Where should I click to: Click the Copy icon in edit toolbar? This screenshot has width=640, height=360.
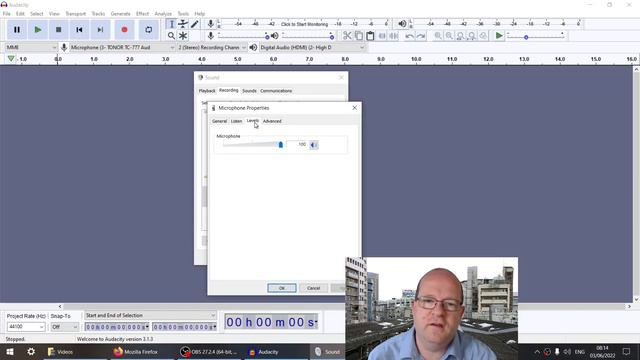click(x=358, y=36)
